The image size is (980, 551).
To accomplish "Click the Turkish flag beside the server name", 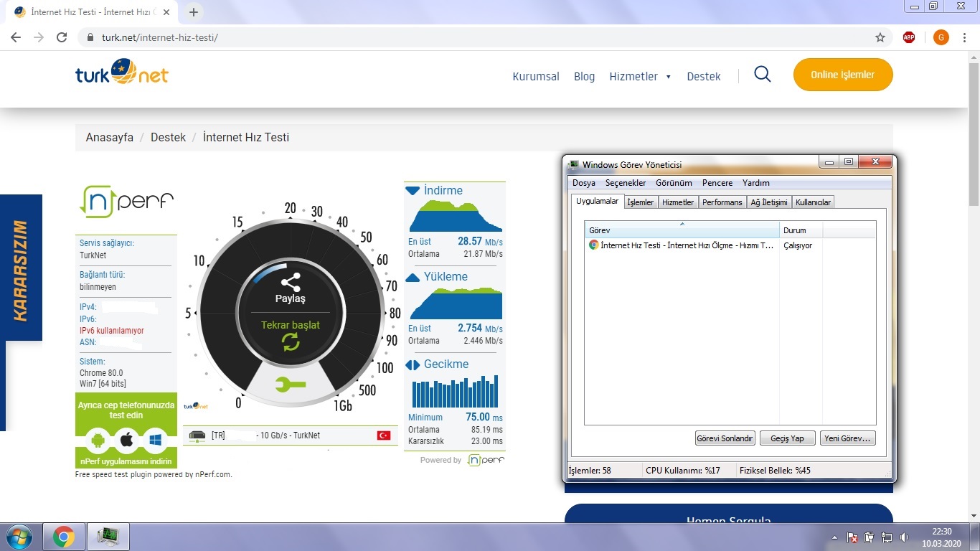I will (x=384, y=435).
